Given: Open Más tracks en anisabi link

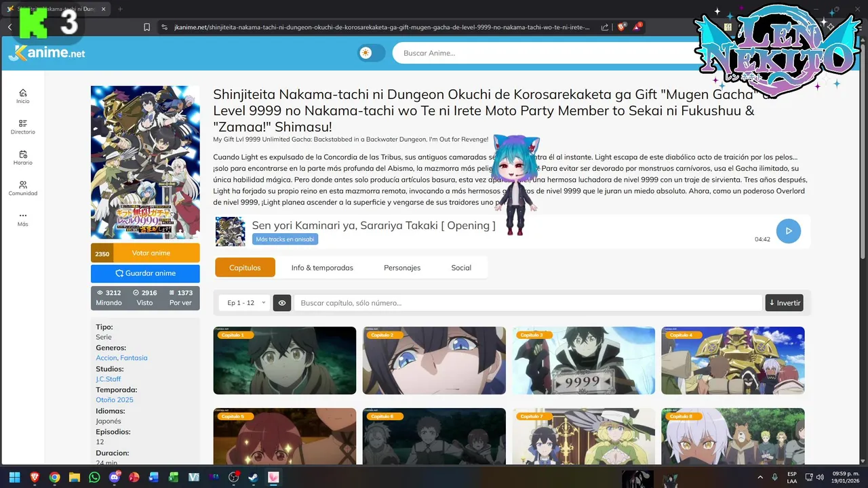Looking at the screenshot, I should pyautogui.click(x=285, y=239).
